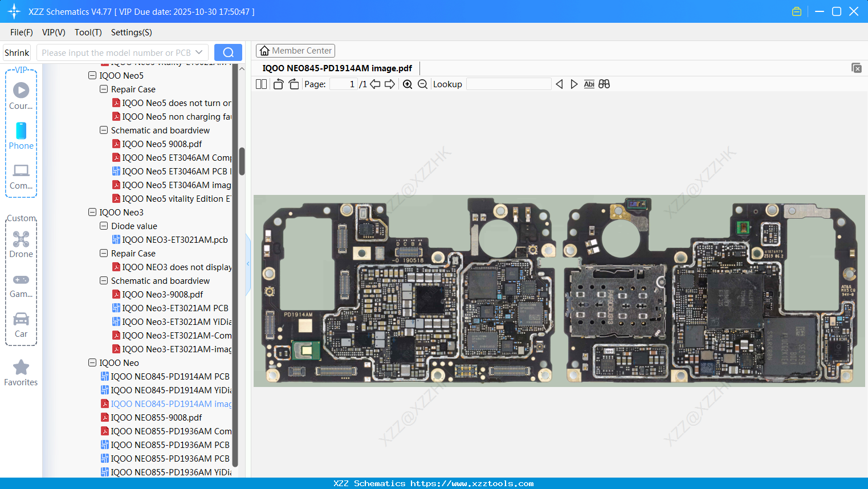
Task: Rotate the PDF clockwise
Action: coord(293,84)
